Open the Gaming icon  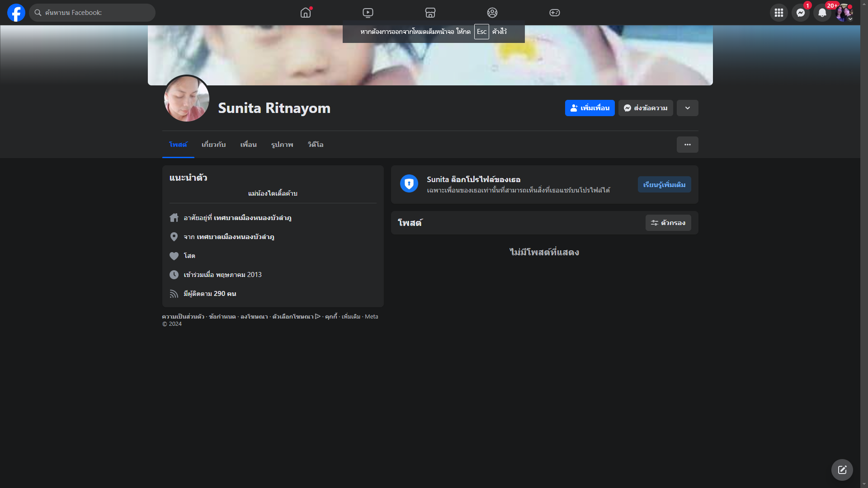(555, 13)
